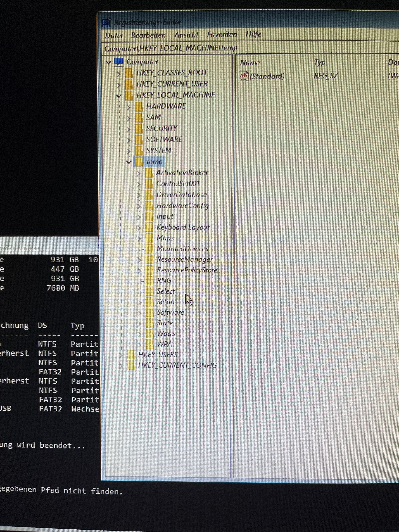Click the Keyboard Layout folder icon

tap(149, 227)
